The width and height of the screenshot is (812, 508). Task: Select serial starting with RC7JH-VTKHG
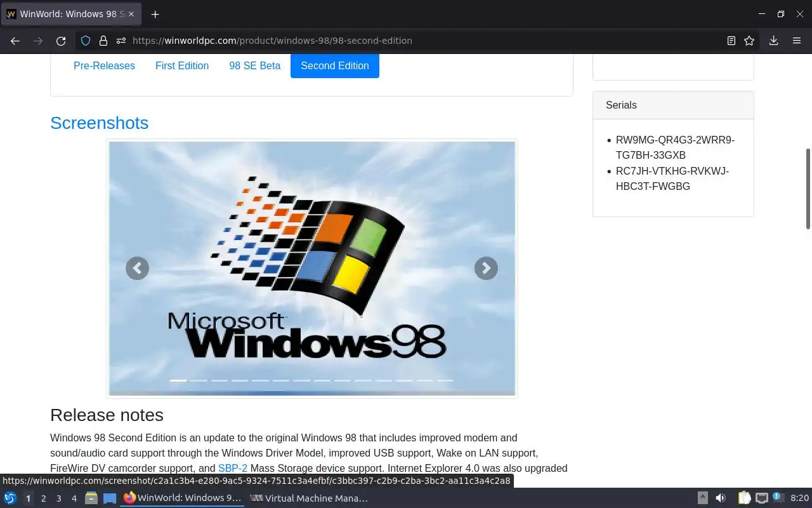tap(672, 178)
